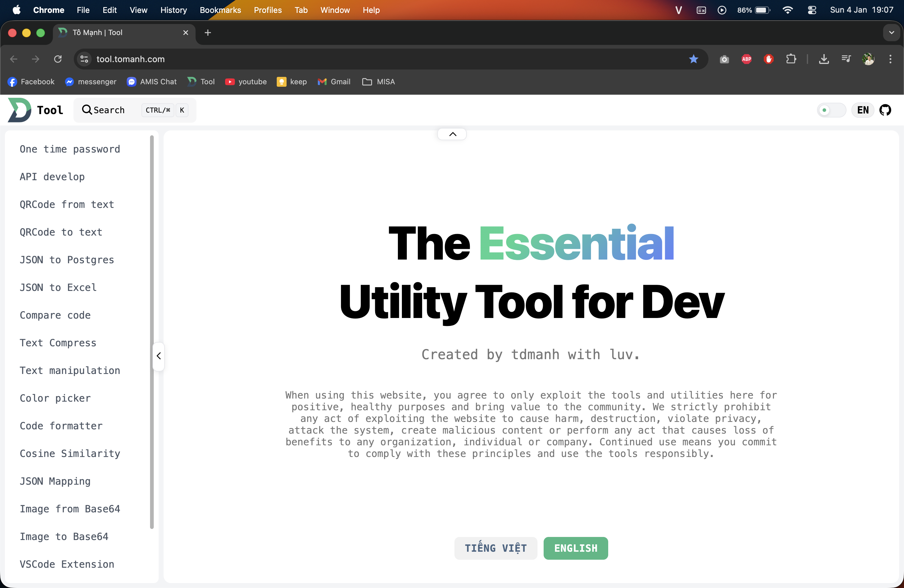
Task: Collapse the page content with the up chevron
Action: point(452,134)
